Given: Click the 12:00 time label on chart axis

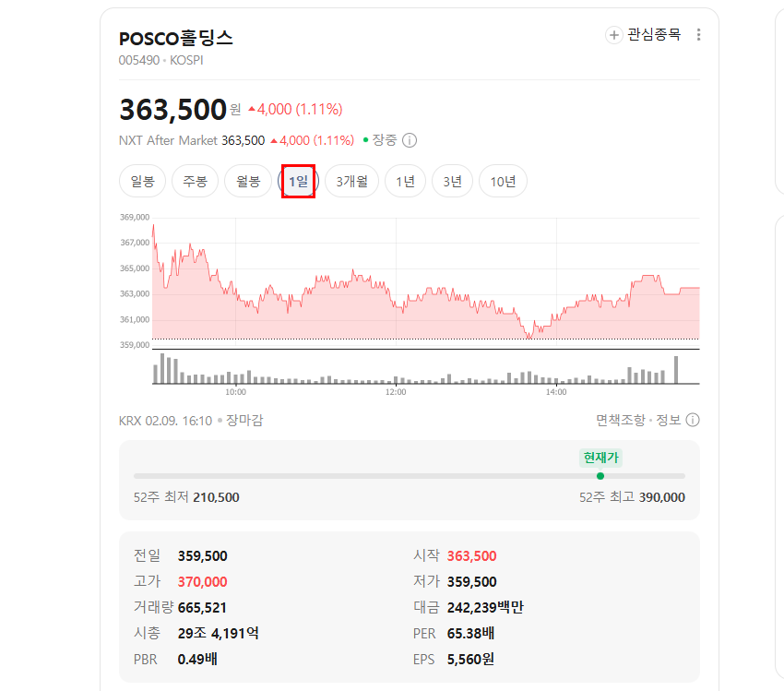Looking at the screenshot, I should click(396, 392).
